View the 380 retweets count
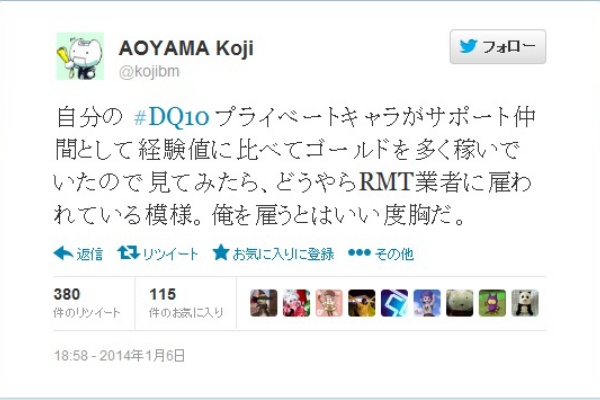This screenshot has height=400, width=600. 87,303
